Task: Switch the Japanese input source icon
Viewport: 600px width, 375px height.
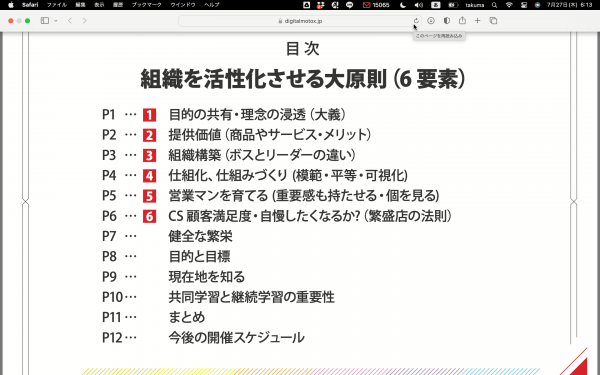Action: (x=435, y=5)
